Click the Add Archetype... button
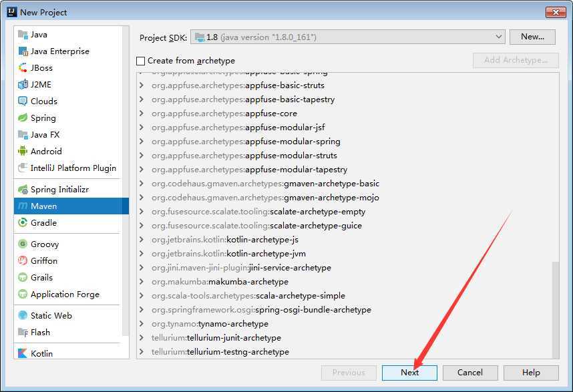The height and width of the screenshot is (392, 573). point(516,60)
